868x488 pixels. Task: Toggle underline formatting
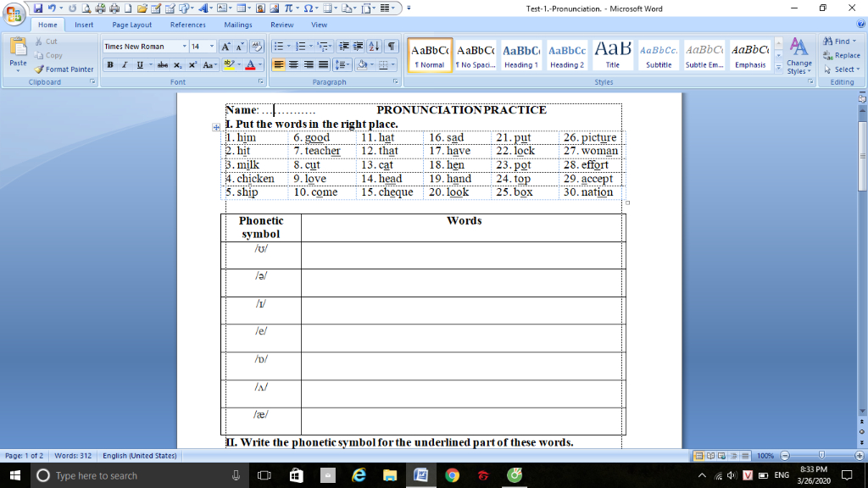coord(140,64)
